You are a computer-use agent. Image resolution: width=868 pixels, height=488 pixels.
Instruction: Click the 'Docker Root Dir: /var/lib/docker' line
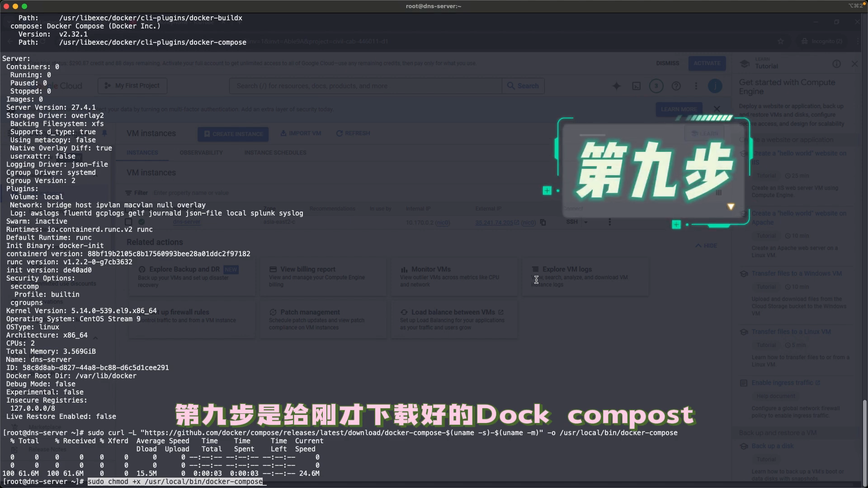click(x=71, y=376)
